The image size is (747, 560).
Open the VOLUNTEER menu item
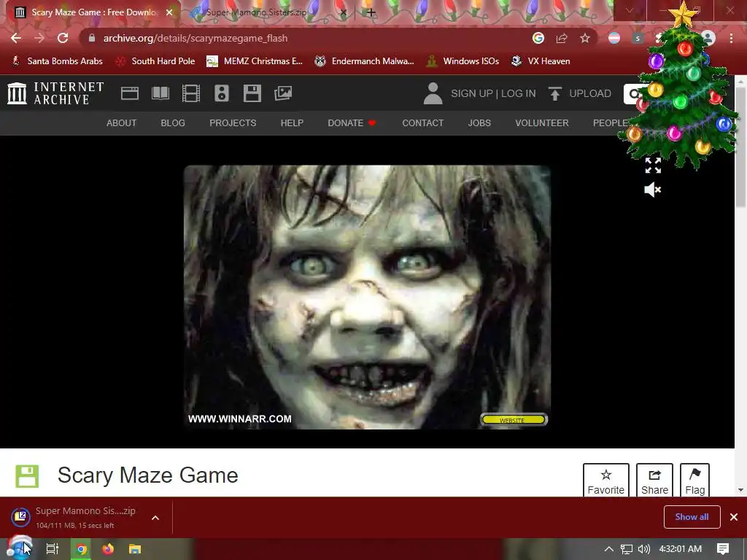542,122
